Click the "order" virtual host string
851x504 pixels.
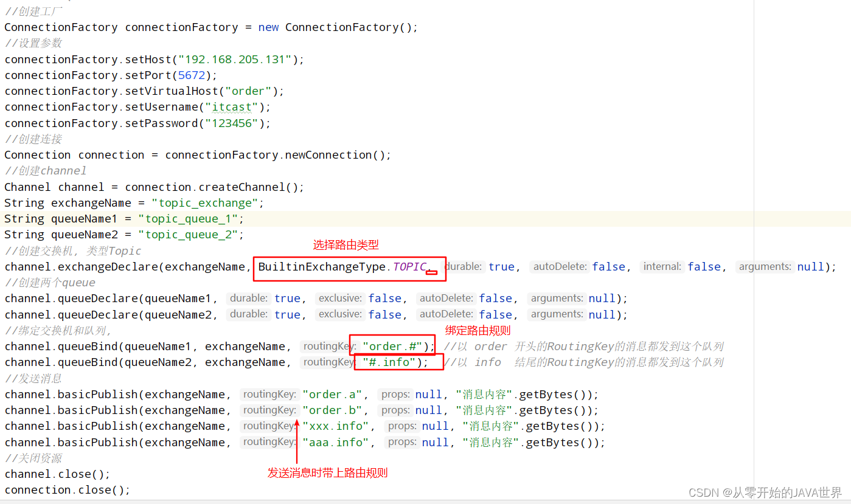(x=248, y=91)
